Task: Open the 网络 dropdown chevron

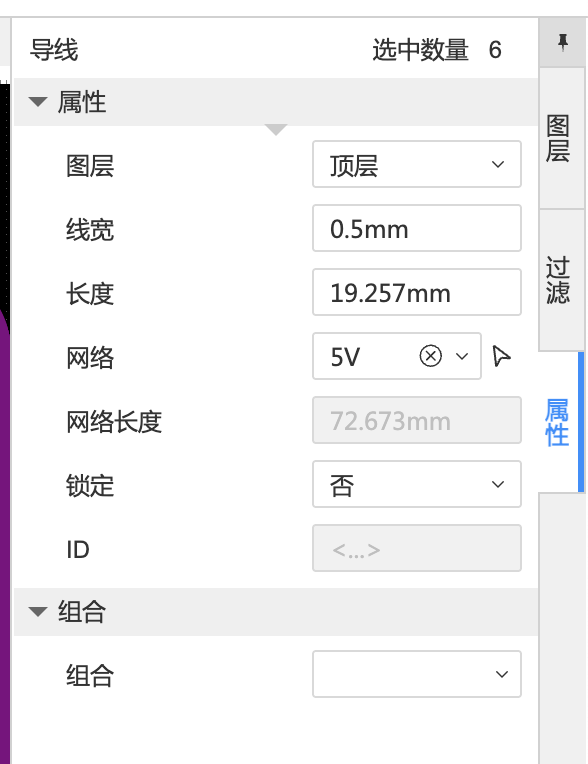Action: click(x=462, y=356)
